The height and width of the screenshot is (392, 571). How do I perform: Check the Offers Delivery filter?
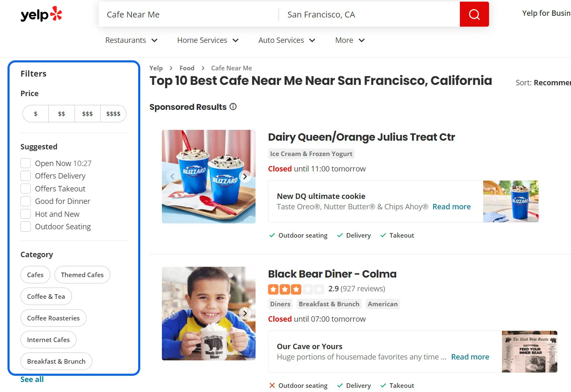click(x=25, y=176)
